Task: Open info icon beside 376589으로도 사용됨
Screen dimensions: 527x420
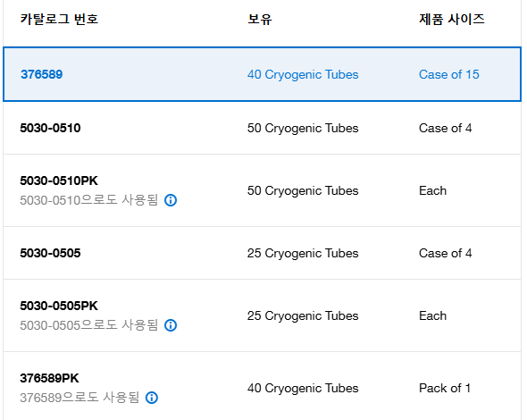Action: 152,398
